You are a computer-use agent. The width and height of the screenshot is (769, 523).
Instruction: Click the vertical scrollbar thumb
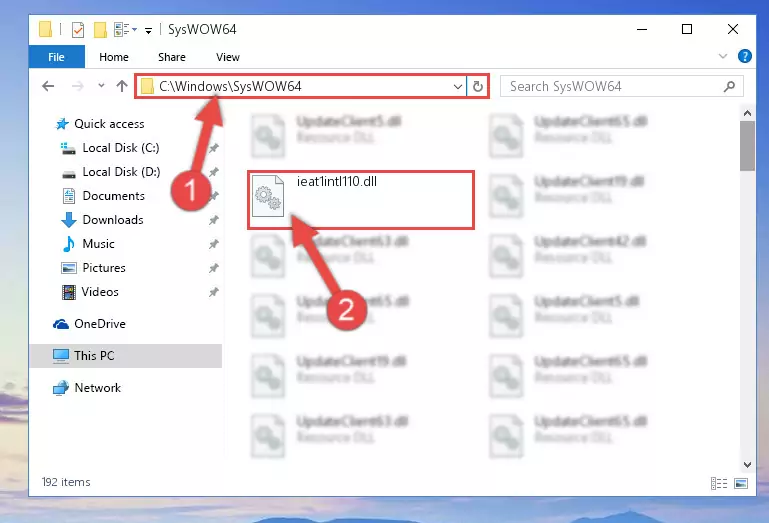[x=747, y=146]
